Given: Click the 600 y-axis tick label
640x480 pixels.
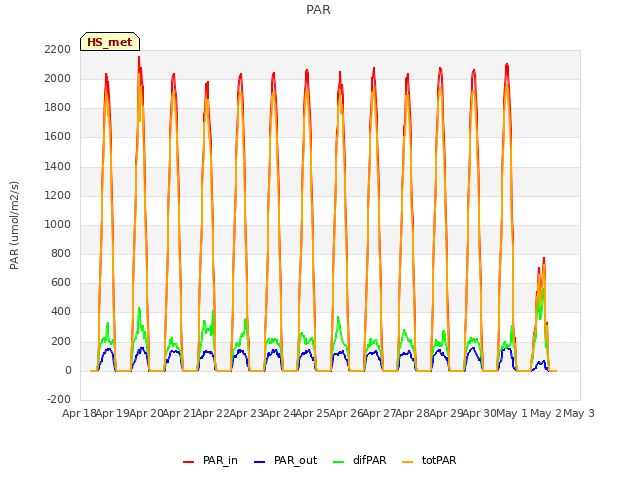Looking at the screenshot, I should click(61, 283).
